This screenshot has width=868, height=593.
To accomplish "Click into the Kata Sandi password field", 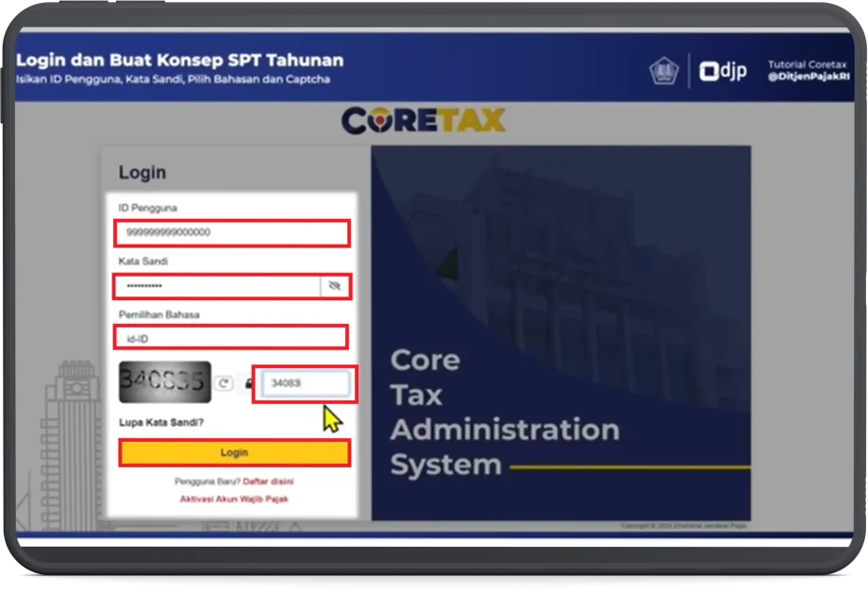I will [x=217, y=285].
